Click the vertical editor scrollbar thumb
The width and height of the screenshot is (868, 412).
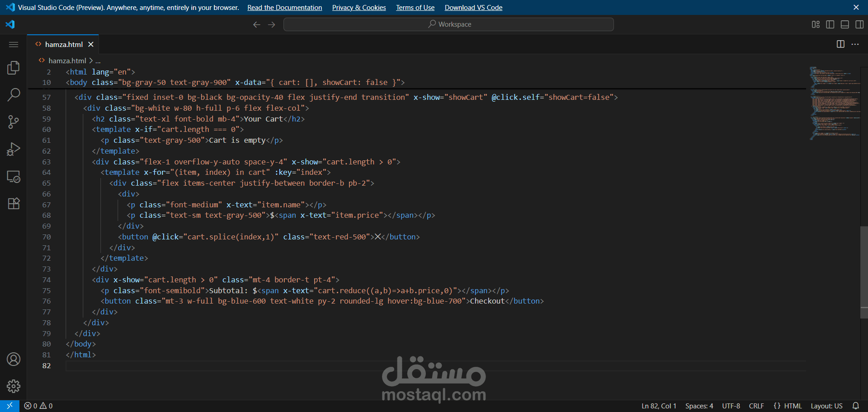[x=864, y=272]
